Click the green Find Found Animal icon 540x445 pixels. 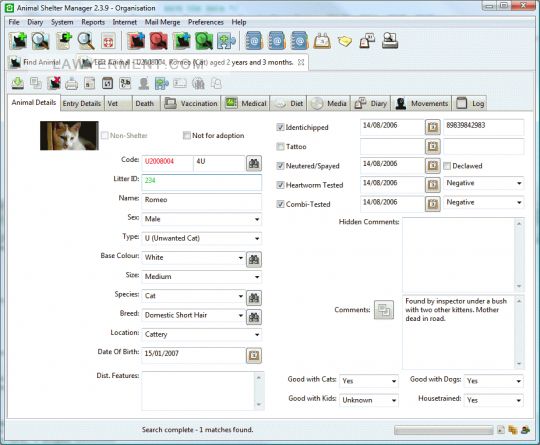coord(204,41)
